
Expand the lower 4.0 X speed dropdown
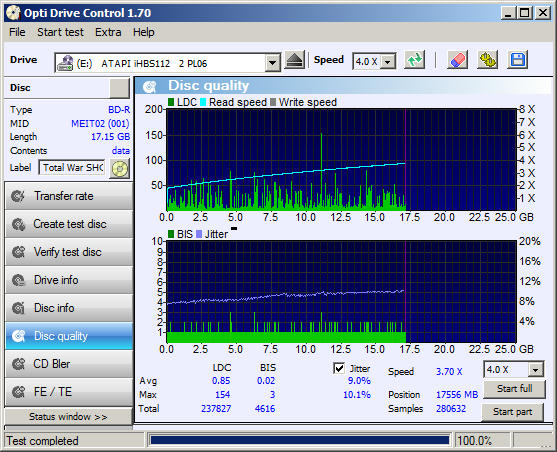536,370
